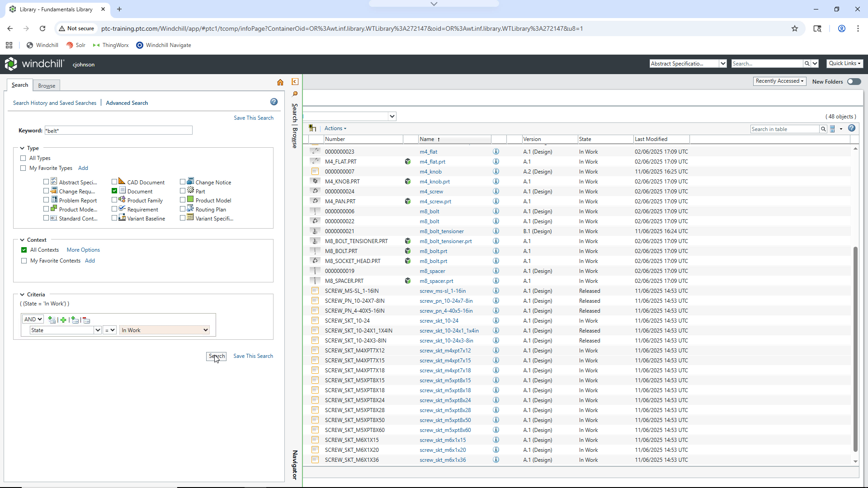Open search panel help icon

274,102
